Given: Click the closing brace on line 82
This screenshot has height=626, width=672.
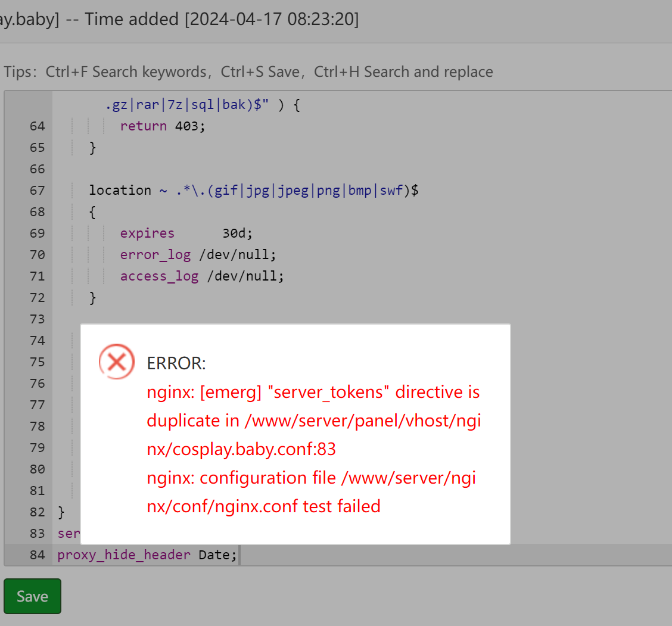Looking at the screenshot, I should click(61, 512).
